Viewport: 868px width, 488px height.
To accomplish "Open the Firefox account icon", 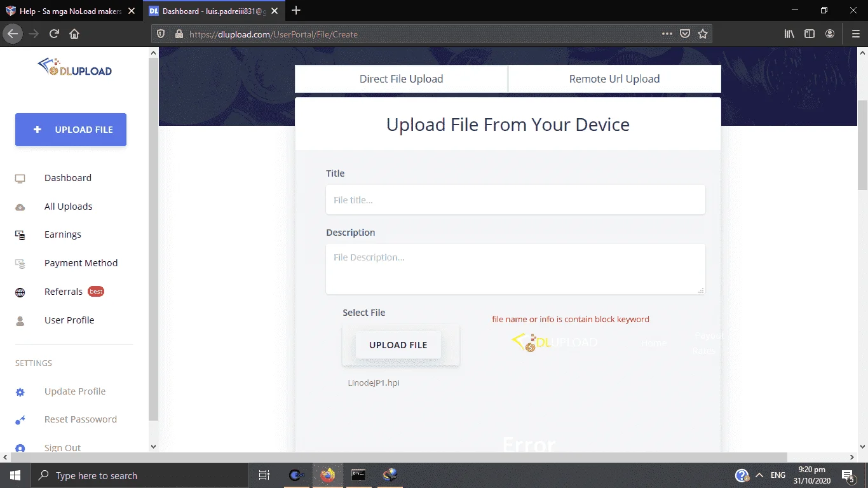I will pyautogui.click(x=830, y=34).
